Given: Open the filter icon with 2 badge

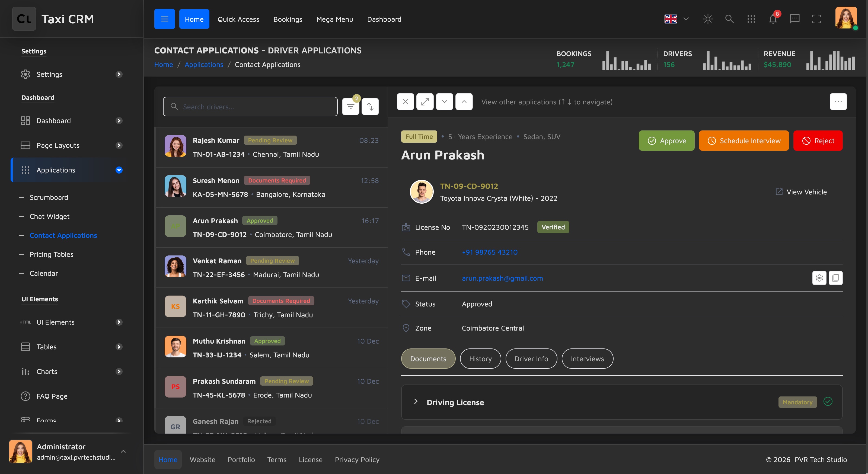Looking at the screenshot, I should pos(350,107).
